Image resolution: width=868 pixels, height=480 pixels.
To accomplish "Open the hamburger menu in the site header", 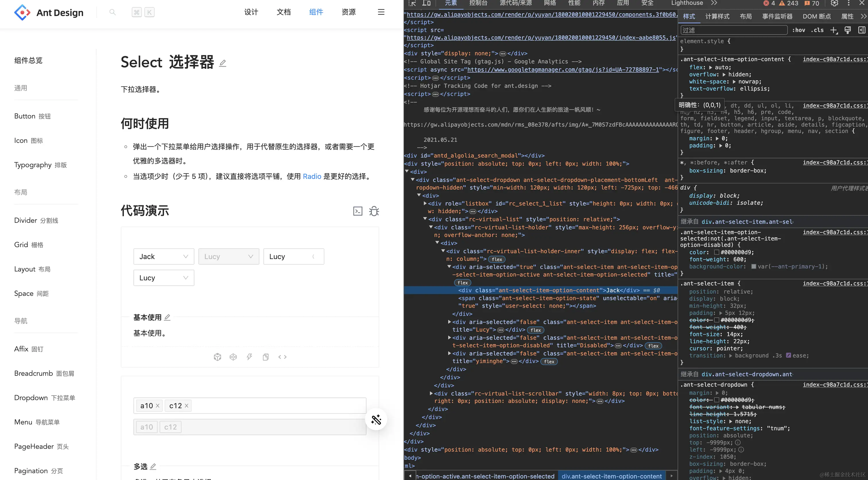I will point(381,12).
